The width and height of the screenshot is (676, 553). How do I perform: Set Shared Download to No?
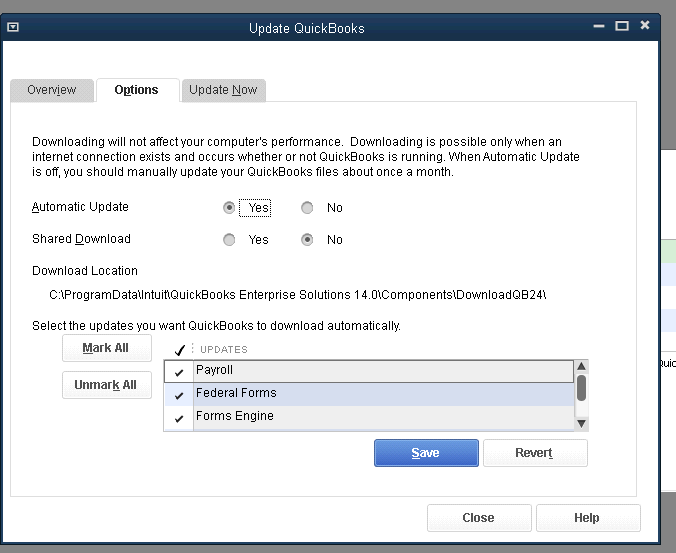(307, 240)
